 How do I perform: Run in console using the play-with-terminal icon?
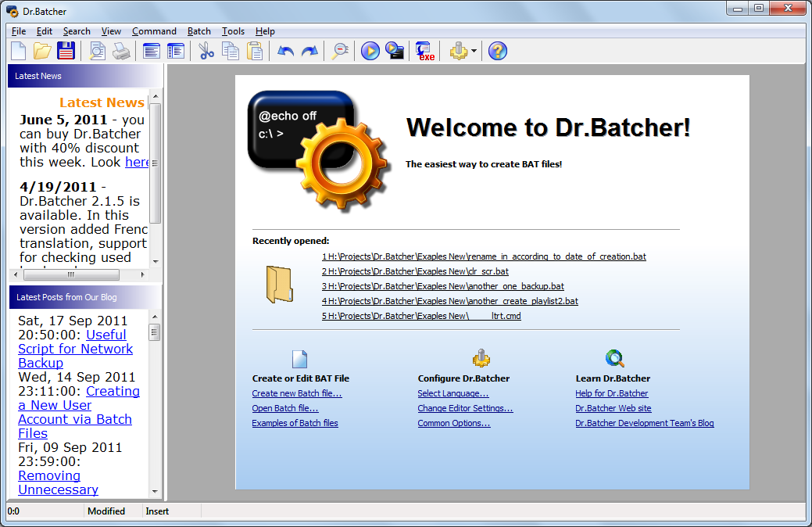tap(395, 51)
